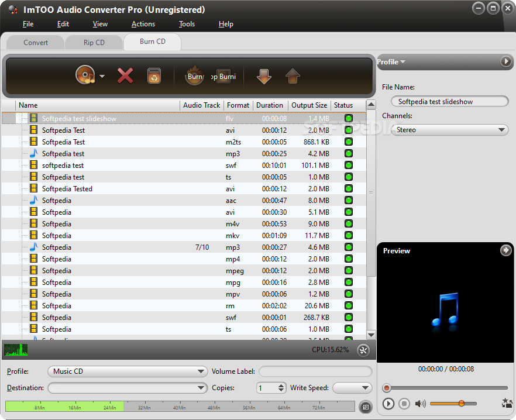Open the Actions menu
This screenshot has width=516, height=420.
coord(143,24)
